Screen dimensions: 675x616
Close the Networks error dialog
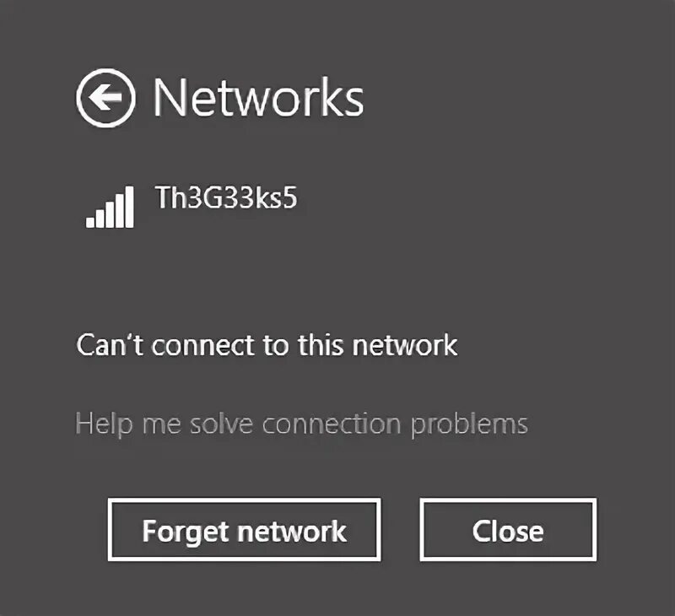tap(508, 529)
